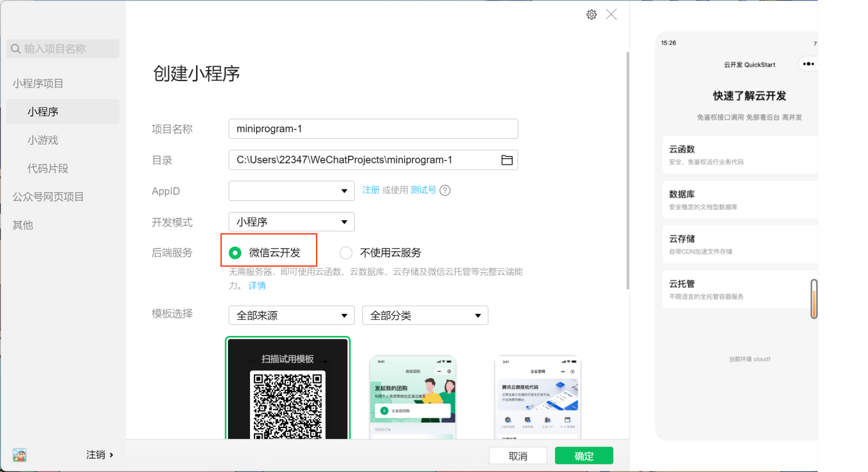Open the 全部来源 template source dropdown
Screen dimensions: 868x472
[292, 315]
